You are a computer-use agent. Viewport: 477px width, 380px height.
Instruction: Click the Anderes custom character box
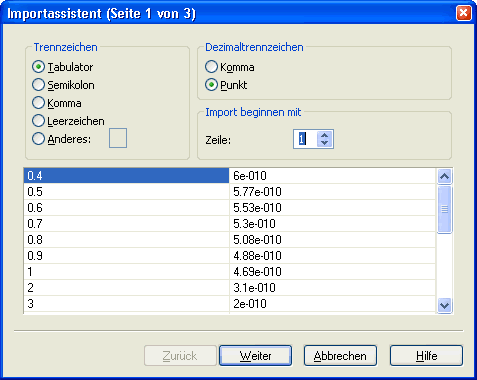[118, 138]
